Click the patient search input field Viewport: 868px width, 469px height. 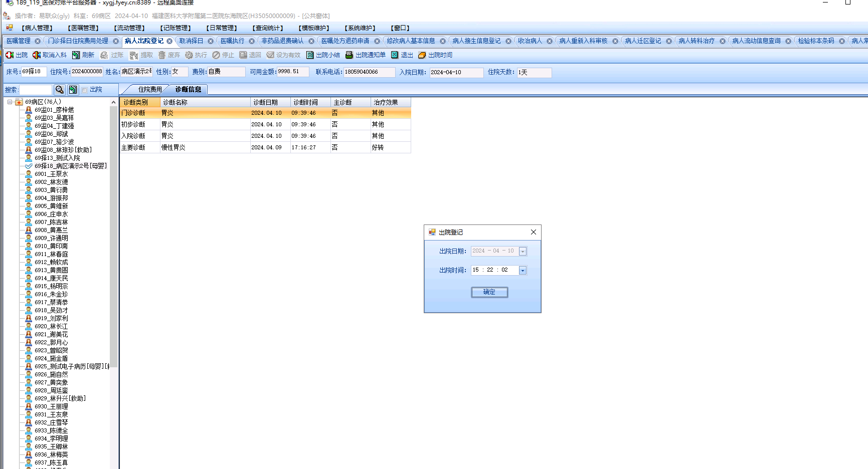tap(35, 90)
